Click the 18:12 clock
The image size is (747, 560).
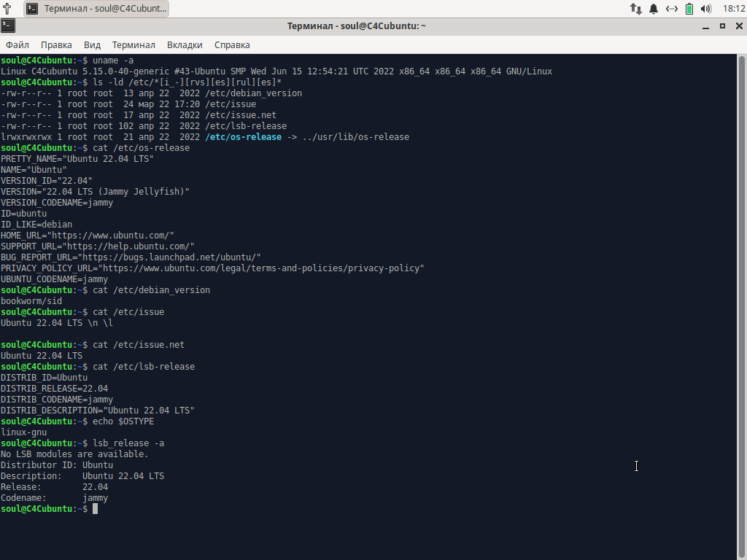click(x=734, y=9)
